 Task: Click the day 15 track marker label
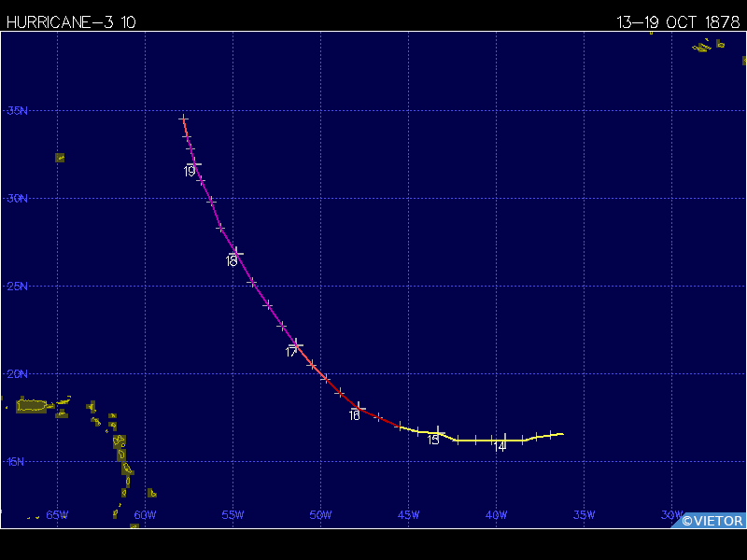tap(432, 440)
